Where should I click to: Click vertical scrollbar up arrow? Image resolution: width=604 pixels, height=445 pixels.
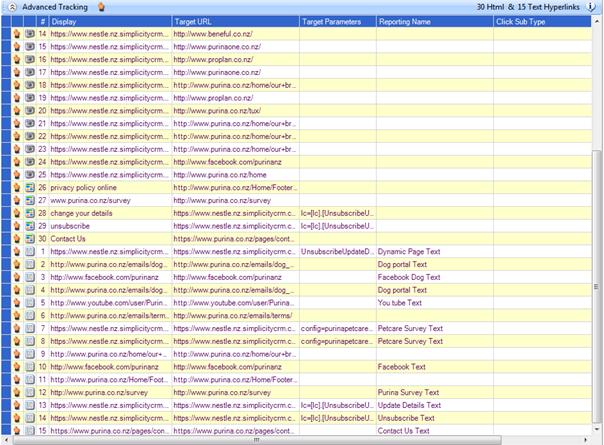click(x=597, y=21)
